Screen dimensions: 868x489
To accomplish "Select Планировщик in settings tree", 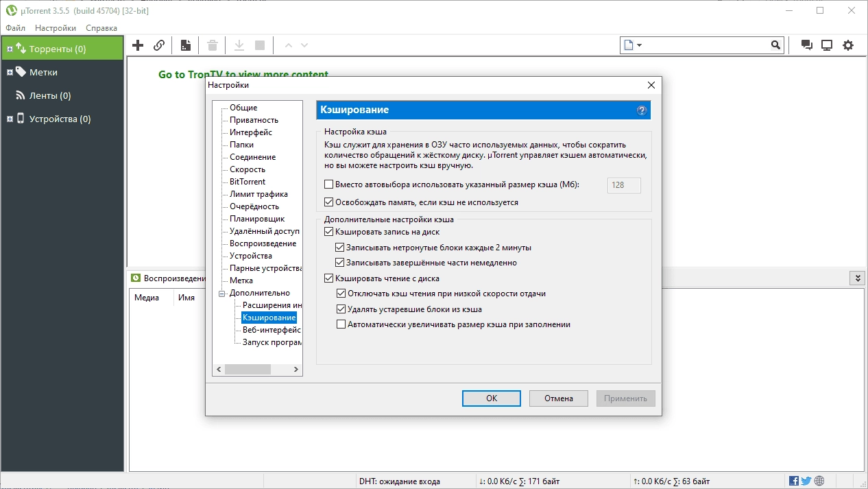I will (257, 219).
